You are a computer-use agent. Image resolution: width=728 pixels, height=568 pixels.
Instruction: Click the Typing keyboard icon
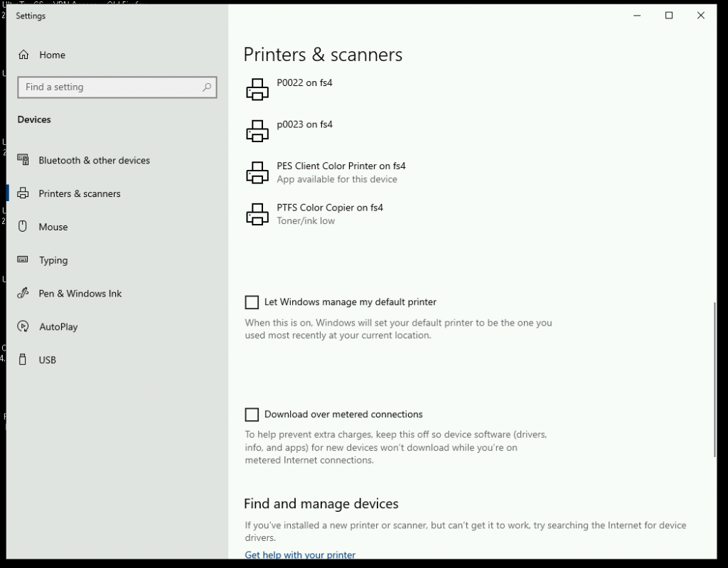[x=23, y=259]
